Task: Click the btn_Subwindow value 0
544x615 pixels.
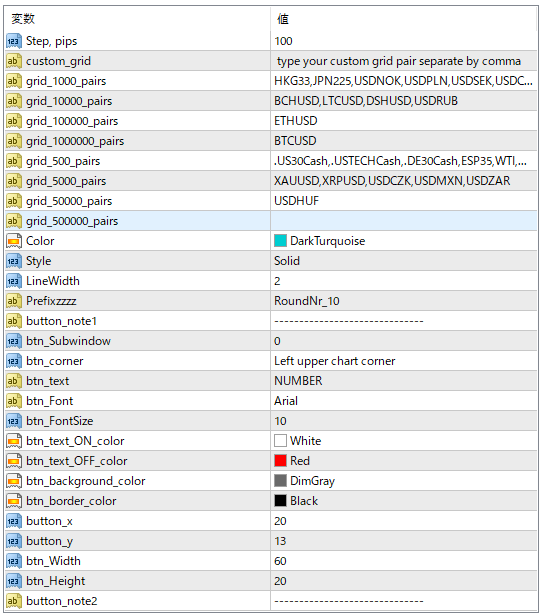Action: (x=277, y=341)
